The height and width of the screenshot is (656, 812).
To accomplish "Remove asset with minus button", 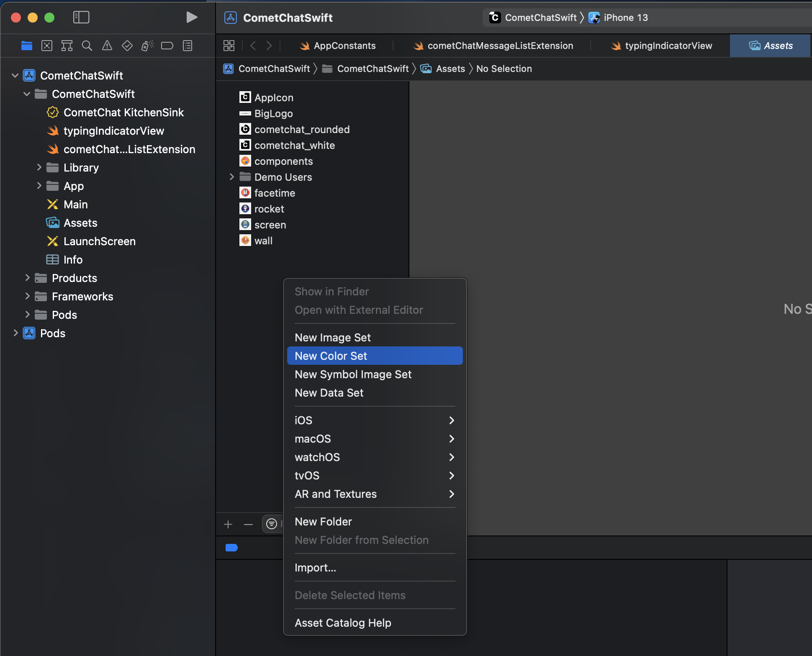I will pos(248,524).
